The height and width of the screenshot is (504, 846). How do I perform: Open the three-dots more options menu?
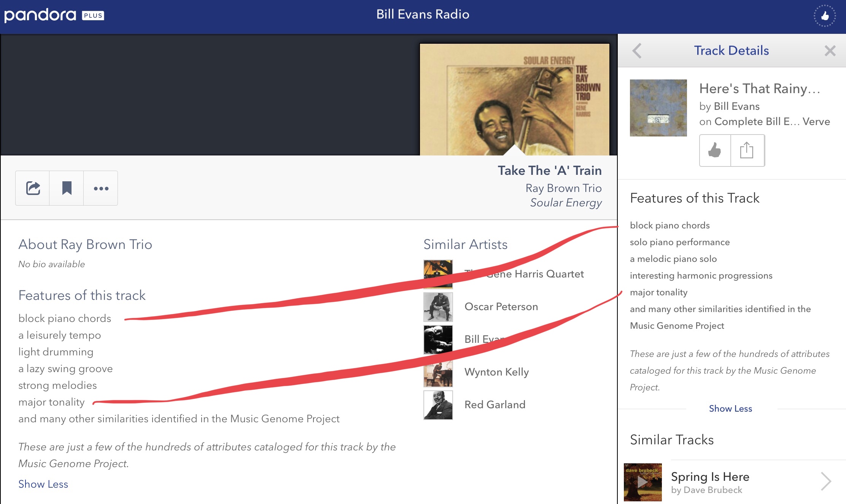coord(101,188)
